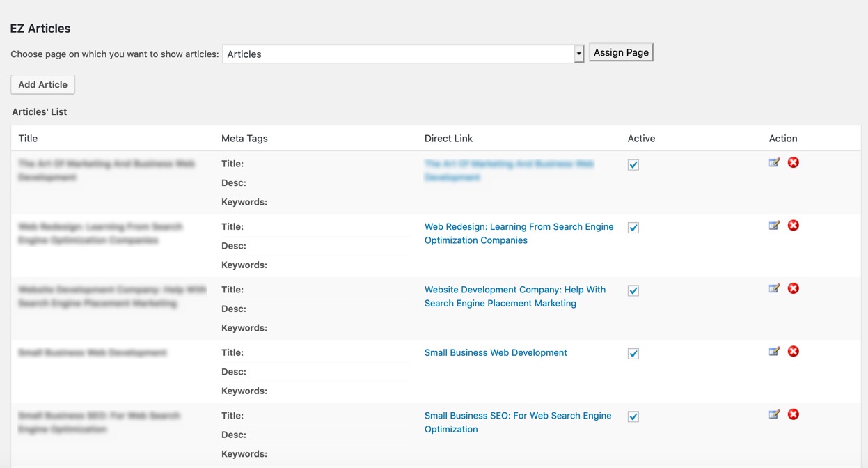
Task: Click the Add Article button
Action: point(43,84)
